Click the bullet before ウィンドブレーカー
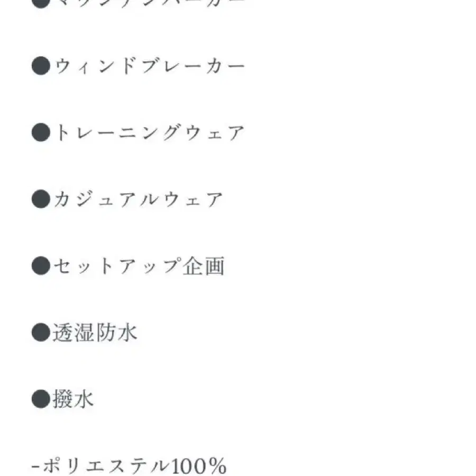476x476 pixels. [x=40, y=67]
